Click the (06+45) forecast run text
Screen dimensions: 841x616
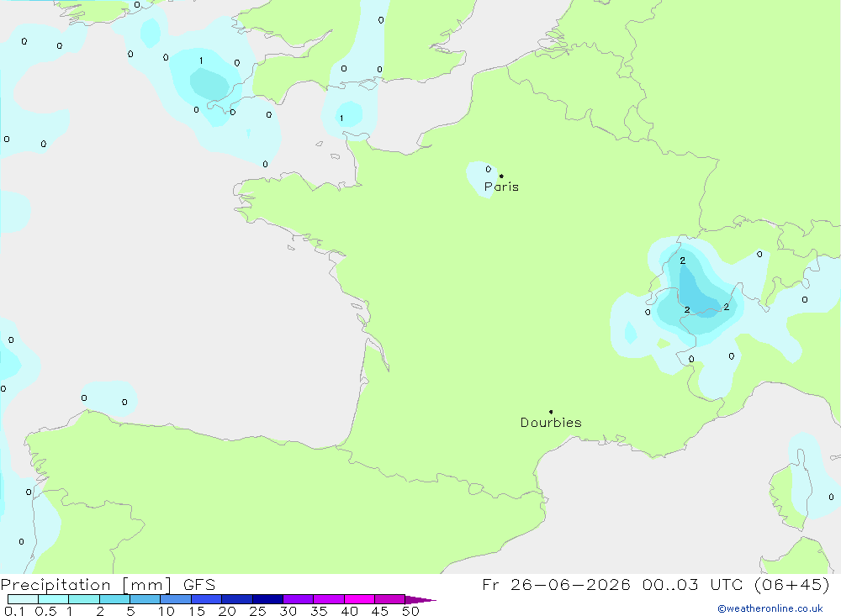tap(791, 584)
